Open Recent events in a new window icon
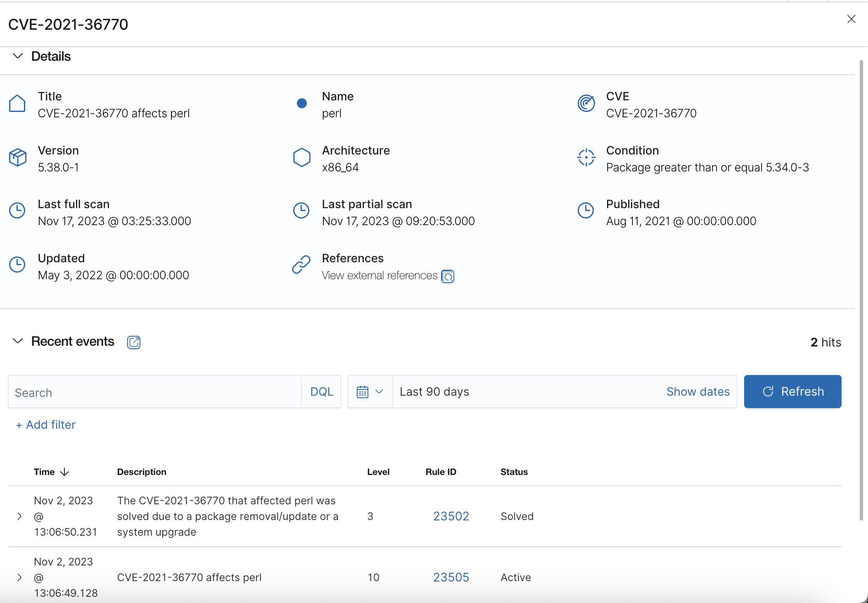868x603 pixels. pos(133,342)
